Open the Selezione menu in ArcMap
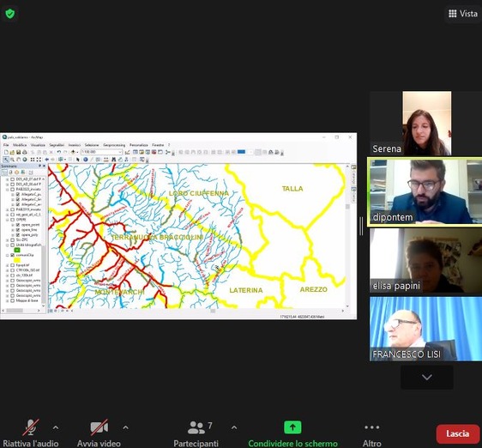The height and width of the screenshot is (448, 482). coord(92,145)
